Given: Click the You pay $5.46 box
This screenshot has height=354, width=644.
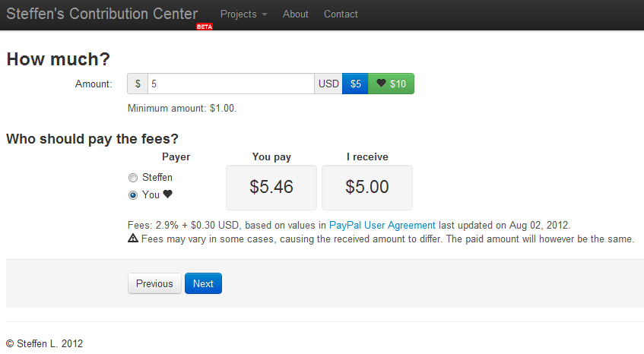Looking at the screenshot, I should click(271, 187).
